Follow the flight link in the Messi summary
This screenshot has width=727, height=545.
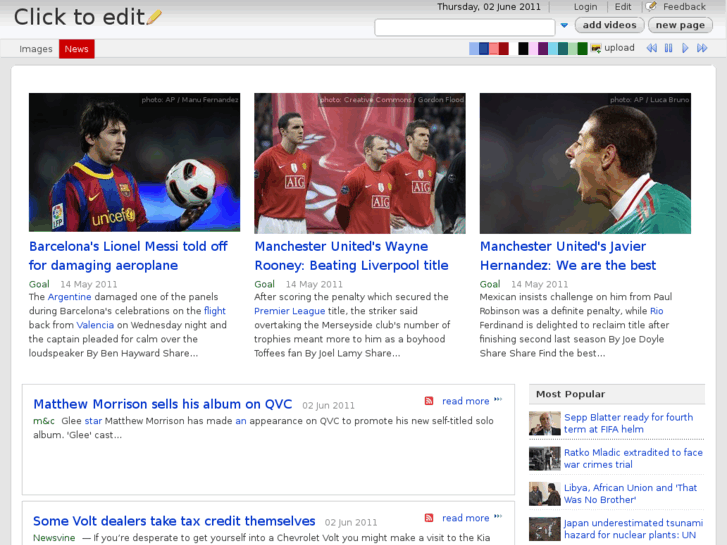tap(215, 311)
